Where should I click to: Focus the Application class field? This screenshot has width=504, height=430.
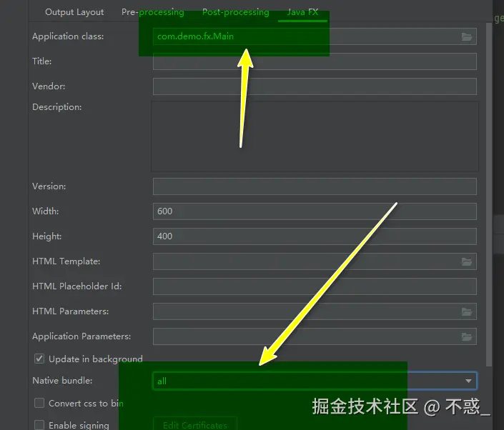click(315, 36)
